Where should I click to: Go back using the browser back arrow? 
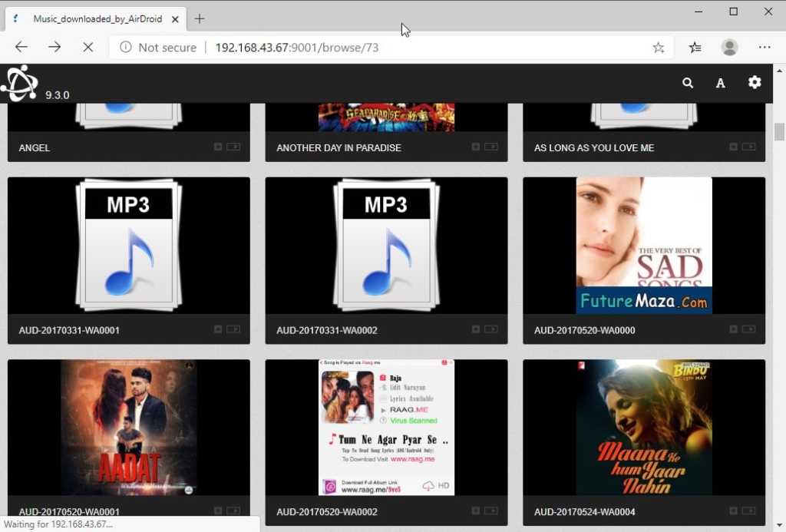pos(21,47)
